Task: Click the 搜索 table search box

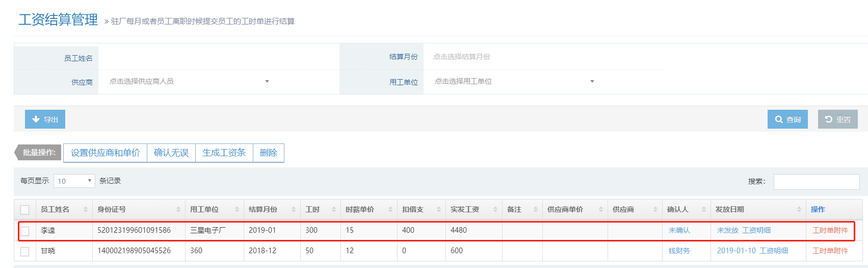Action: pyautogui.click(x=816, y=182)
